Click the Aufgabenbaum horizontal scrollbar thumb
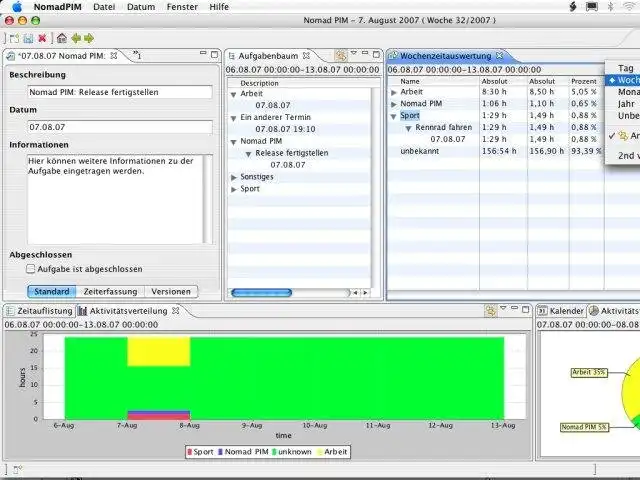640x480 pixels. [261, 293]
